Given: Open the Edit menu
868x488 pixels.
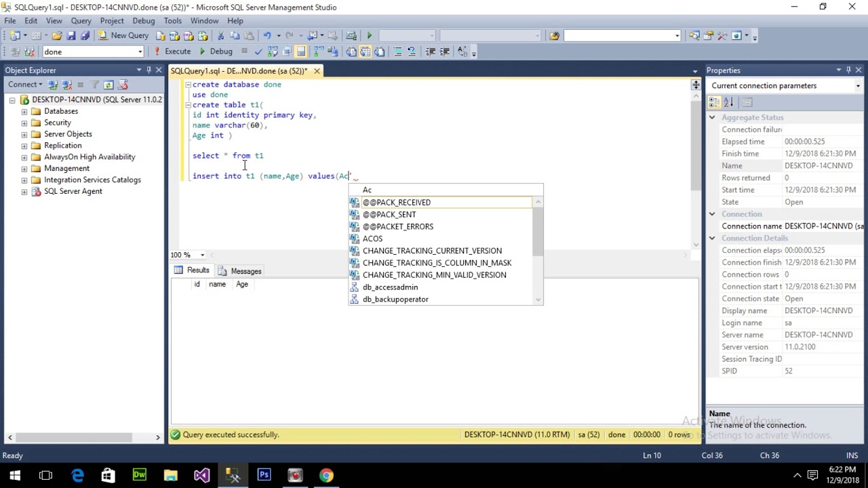Looking at the screenshot, I should (x=31, y=21).
